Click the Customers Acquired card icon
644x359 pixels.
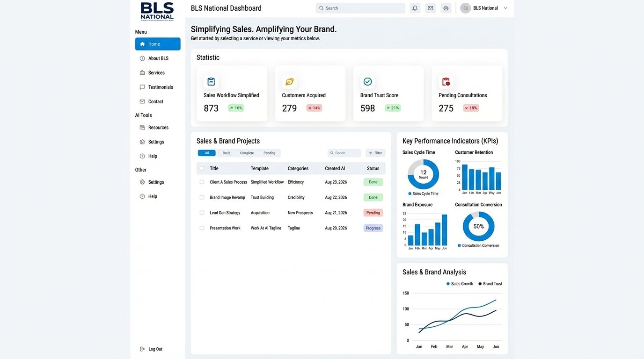289,82
